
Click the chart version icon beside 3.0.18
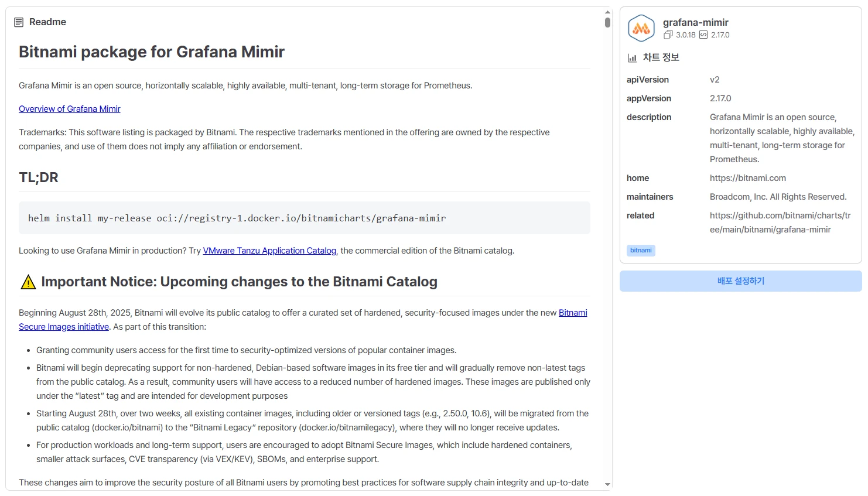point(668,35)
